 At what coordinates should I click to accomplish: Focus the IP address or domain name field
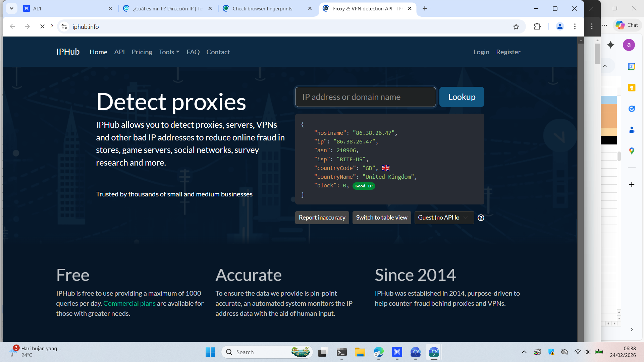tap(365, 97)
